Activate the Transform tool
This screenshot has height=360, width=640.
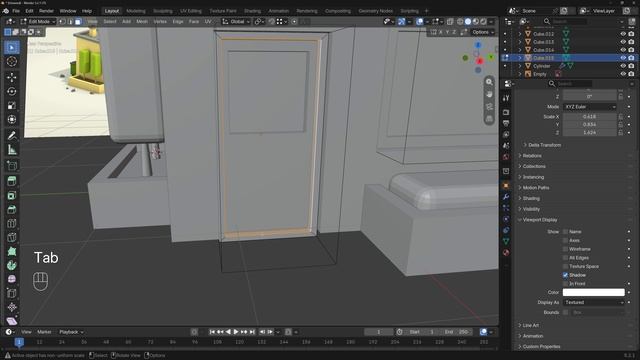click(x=12, y=120)
